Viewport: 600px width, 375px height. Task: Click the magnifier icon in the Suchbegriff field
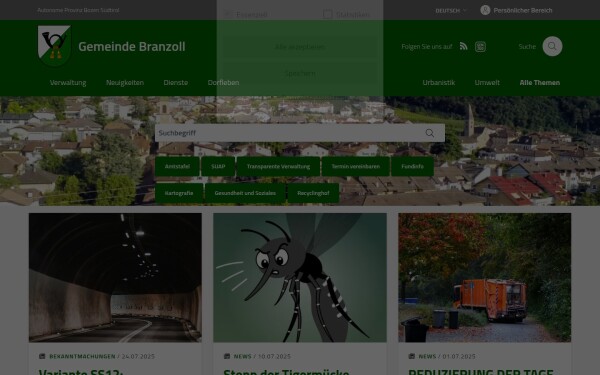(x=430, y=133)
